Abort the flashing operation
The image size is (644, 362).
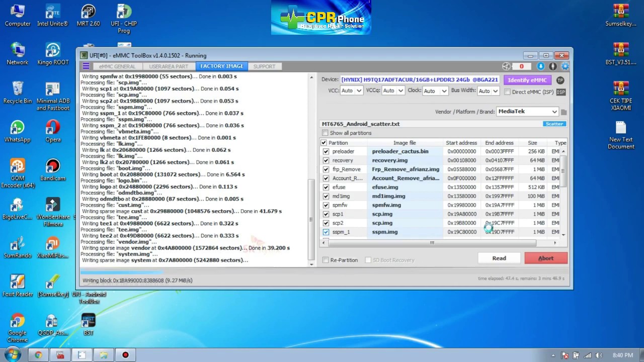click(546, 258)
